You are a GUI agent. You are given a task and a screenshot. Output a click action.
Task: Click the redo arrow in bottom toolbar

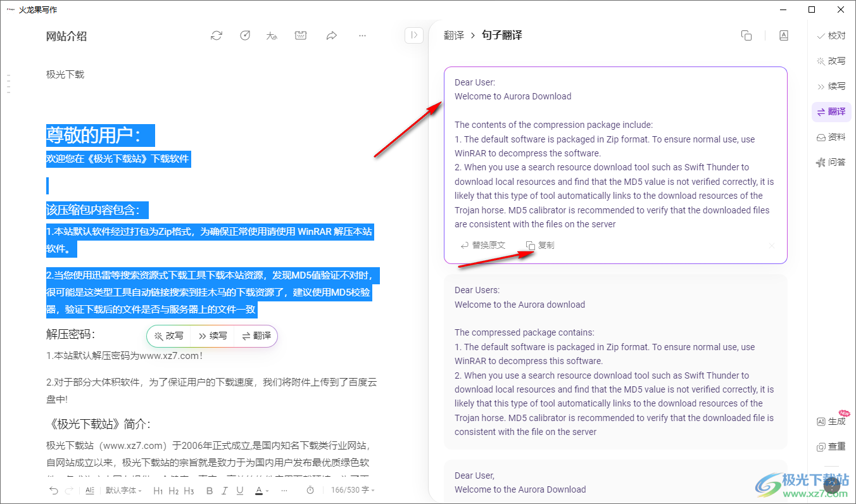69,491
